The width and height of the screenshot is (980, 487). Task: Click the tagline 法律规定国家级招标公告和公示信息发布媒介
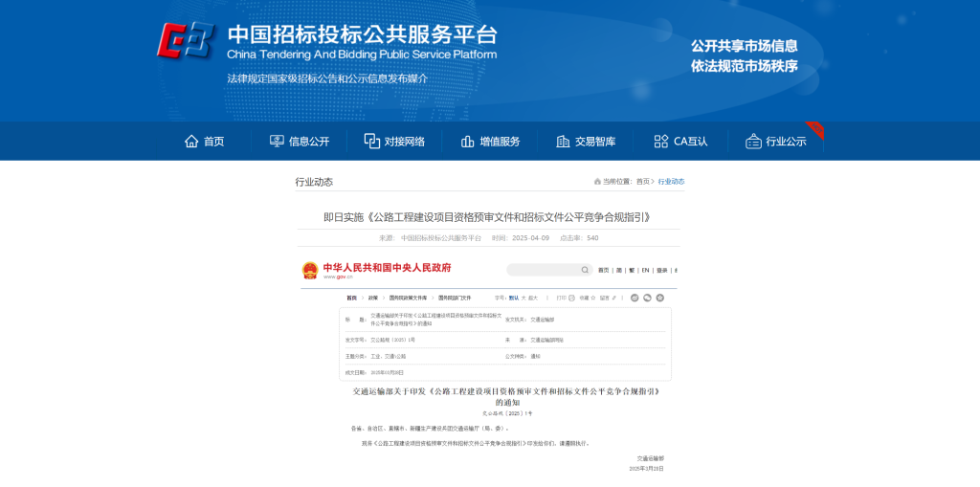click(x=327, y=79)
